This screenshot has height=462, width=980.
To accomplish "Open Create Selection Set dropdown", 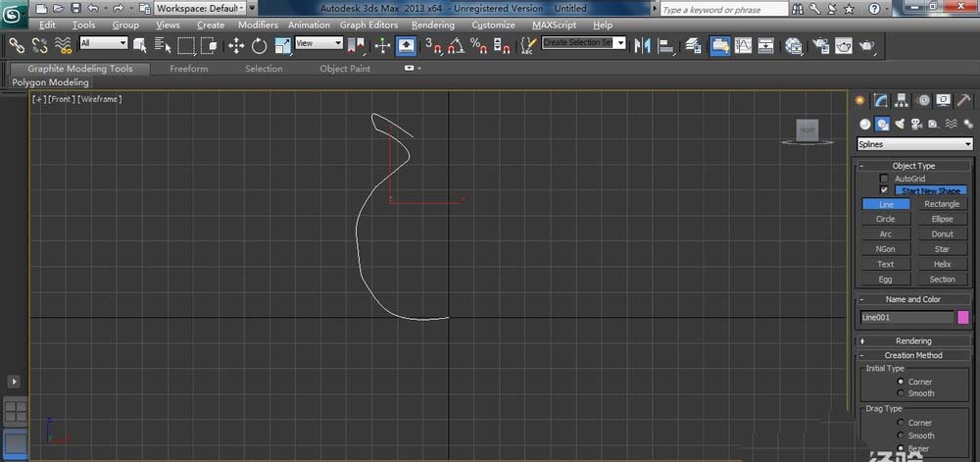I will coord(583,42).
